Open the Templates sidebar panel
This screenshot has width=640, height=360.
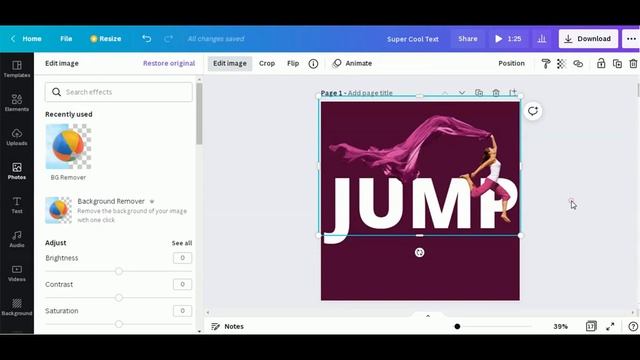point(17,69)
